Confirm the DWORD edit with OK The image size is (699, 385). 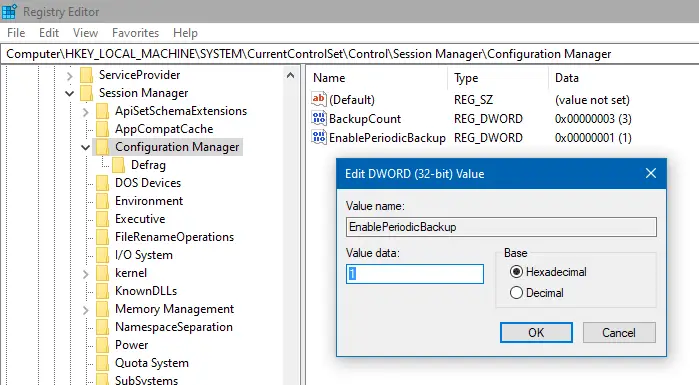(x=536, y=332)
